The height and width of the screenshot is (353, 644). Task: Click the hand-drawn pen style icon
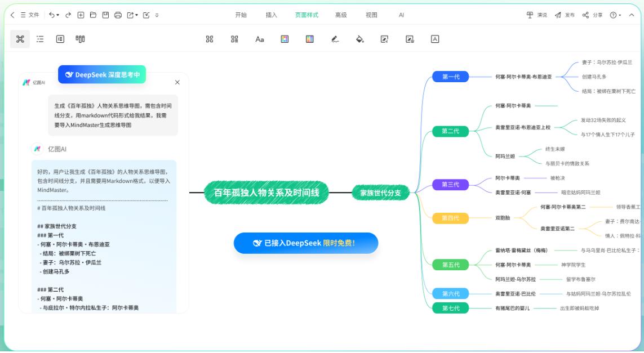coord(335,39)
